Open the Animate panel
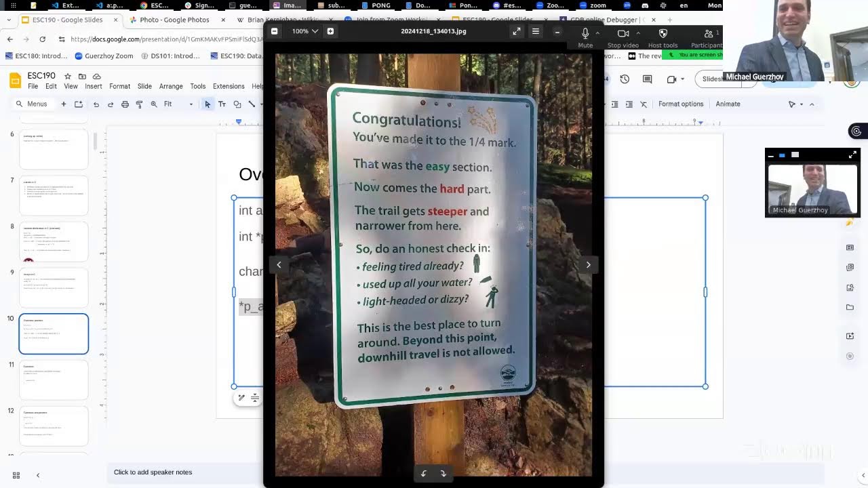Screen dimensions: 868x488 tap(728, 104)
